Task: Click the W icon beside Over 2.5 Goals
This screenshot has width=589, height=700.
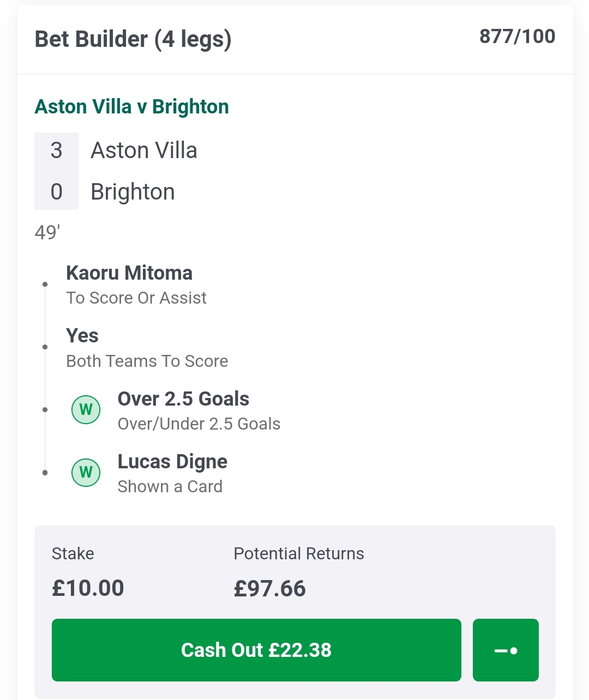Action: click(86, 409)
